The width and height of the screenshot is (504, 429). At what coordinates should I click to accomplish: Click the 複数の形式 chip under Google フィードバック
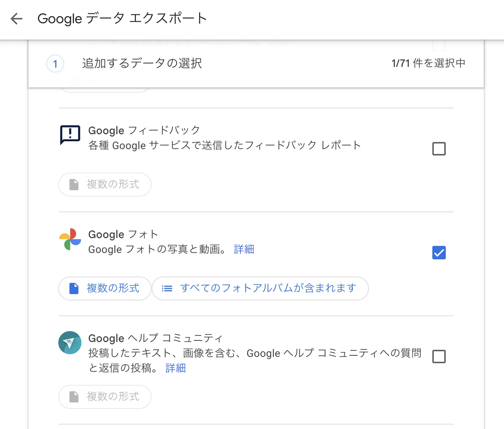105,184
